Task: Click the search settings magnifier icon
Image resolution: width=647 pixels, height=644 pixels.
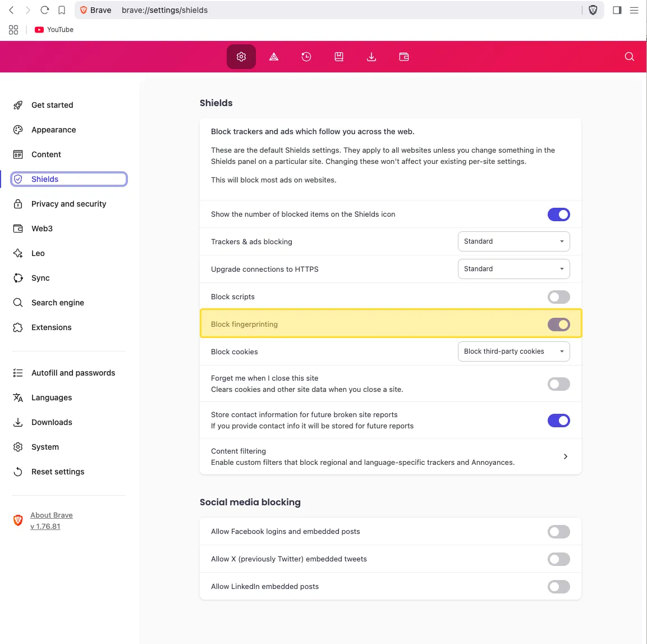Action: [630, 57]
